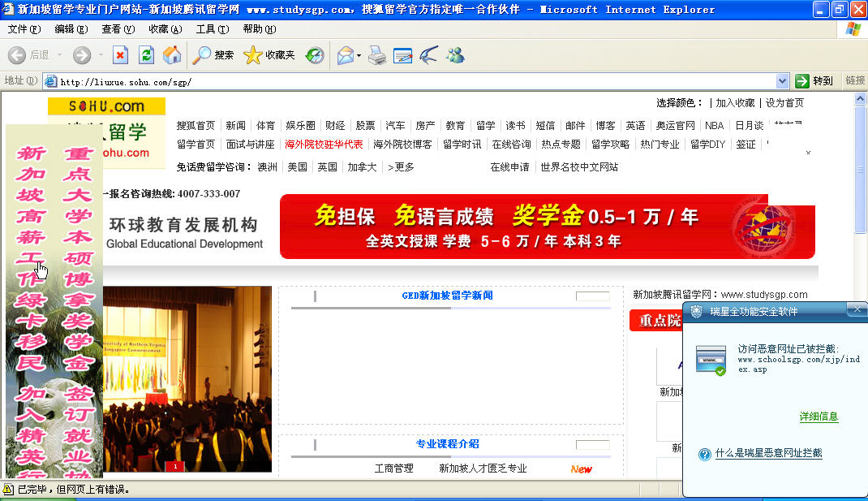Screen dimensions: 868x501
Task: Click the red scholarship banner ad
Action: click(547, 226)
